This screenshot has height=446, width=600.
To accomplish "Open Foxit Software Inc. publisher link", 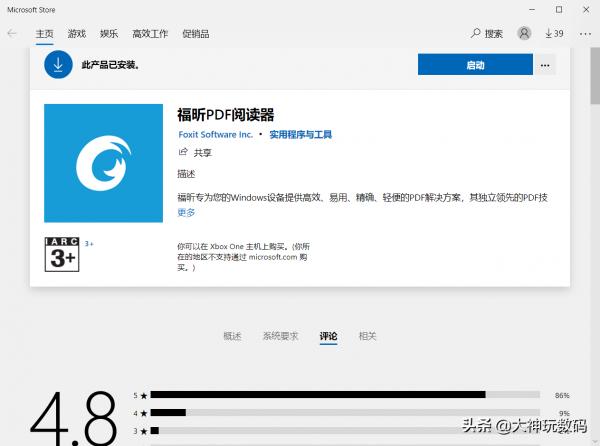I will pyautogui.click(x=215, y=134).
